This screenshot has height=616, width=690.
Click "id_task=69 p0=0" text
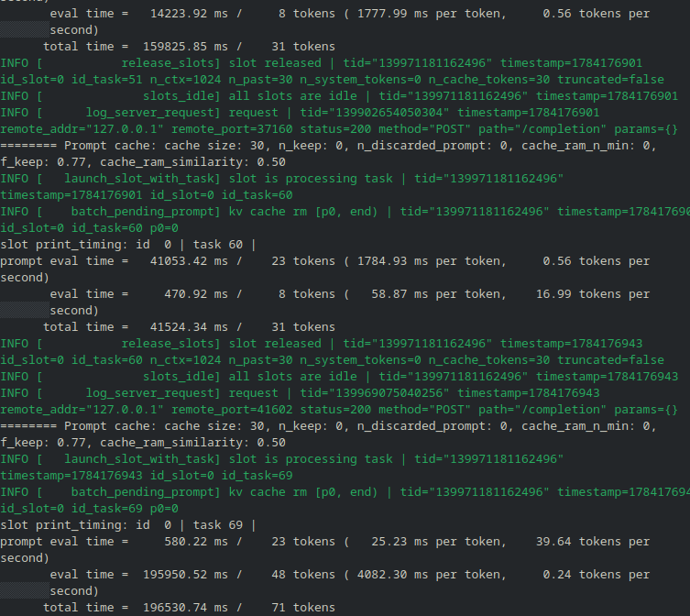(x=125, y=509)
